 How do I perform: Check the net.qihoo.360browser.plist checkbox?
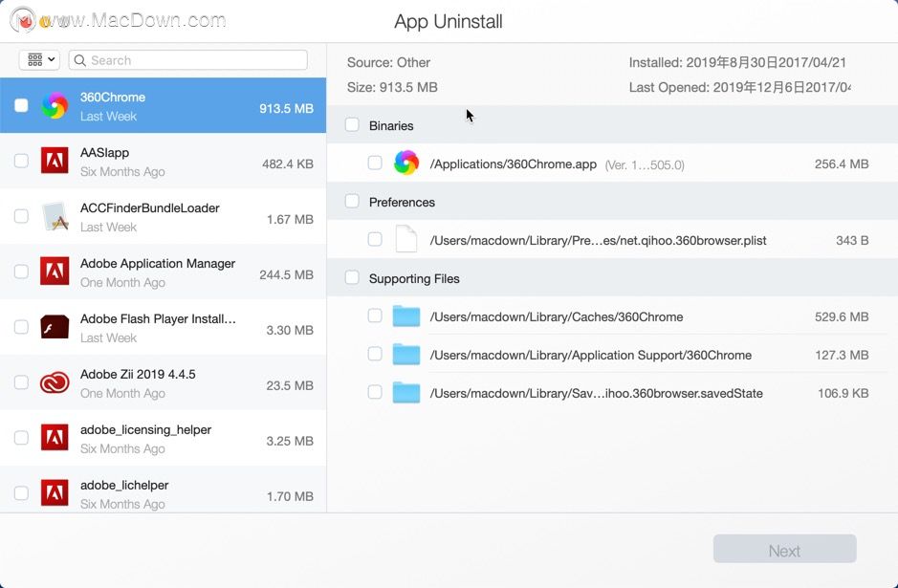point(375,239)
